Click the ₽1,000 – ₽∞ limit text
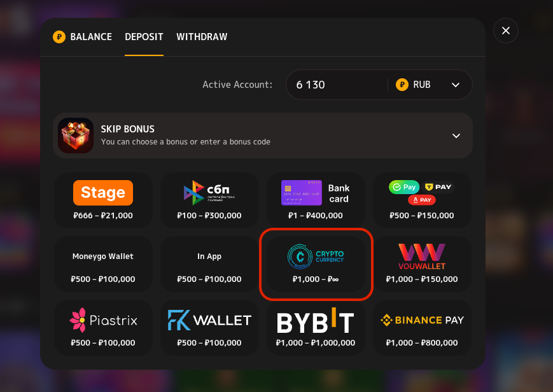The height and width of the screenshot is (392, 553). pos(316,279)
